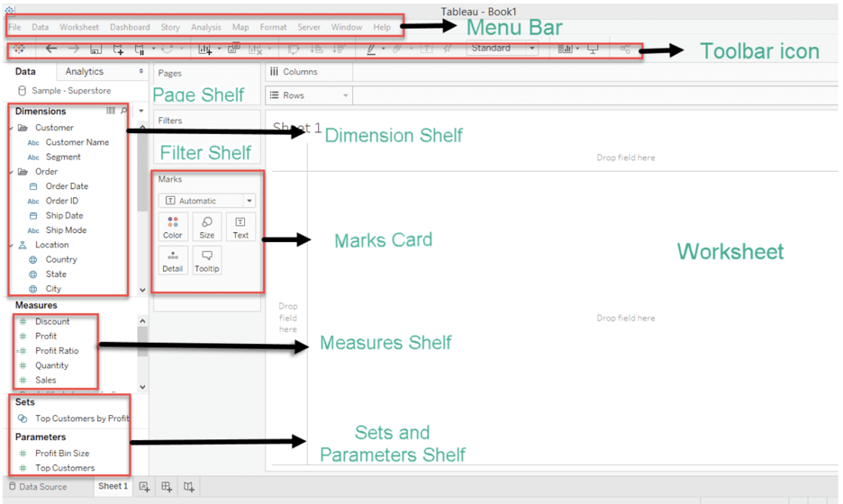Image resolution: width=843 pixels, height=504 pixels.
Task: Click the Measures list scroll down arrow
Action: [142, 387]
